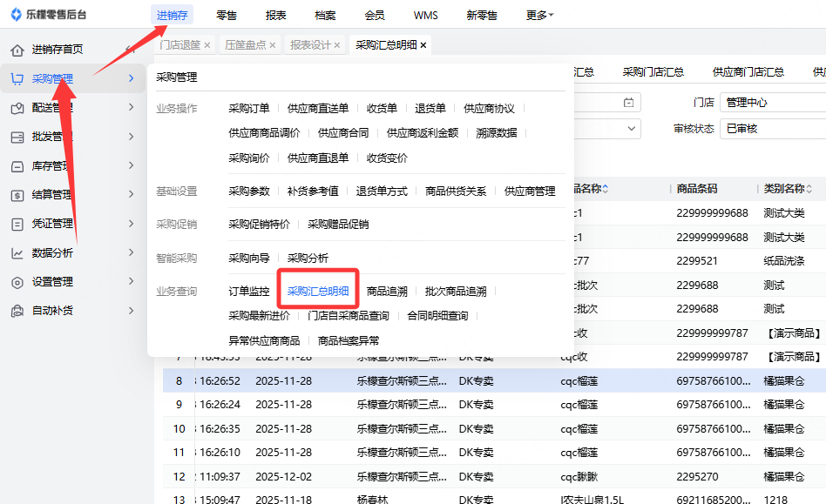Open 批次商品追溯 link
This screenshot has height=504, width=826.
456,291
